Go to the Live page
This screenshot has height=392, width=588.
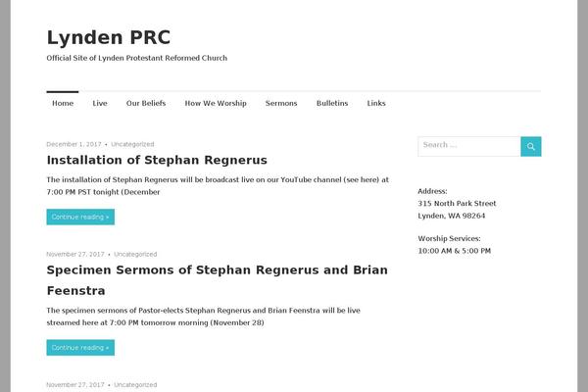point(100,103)
